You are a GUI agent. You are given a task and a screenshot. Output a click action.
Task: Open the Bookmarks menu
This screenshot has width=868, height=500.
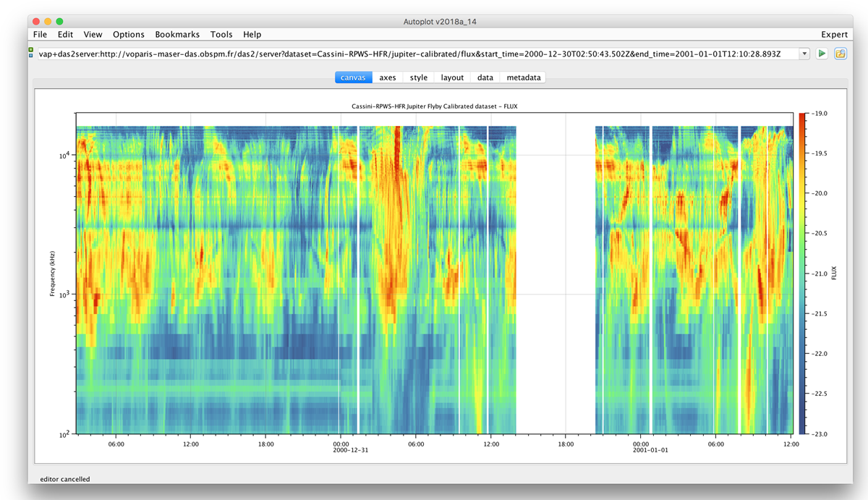click(177, 34)
